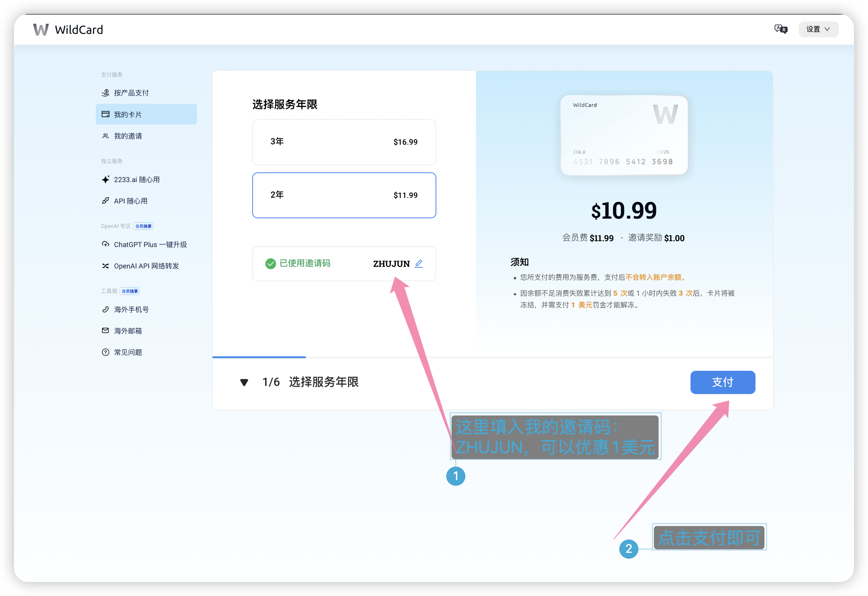Open 海外邮箱 tool
This screenshot has height=596, width=868.
coord(146,331)
